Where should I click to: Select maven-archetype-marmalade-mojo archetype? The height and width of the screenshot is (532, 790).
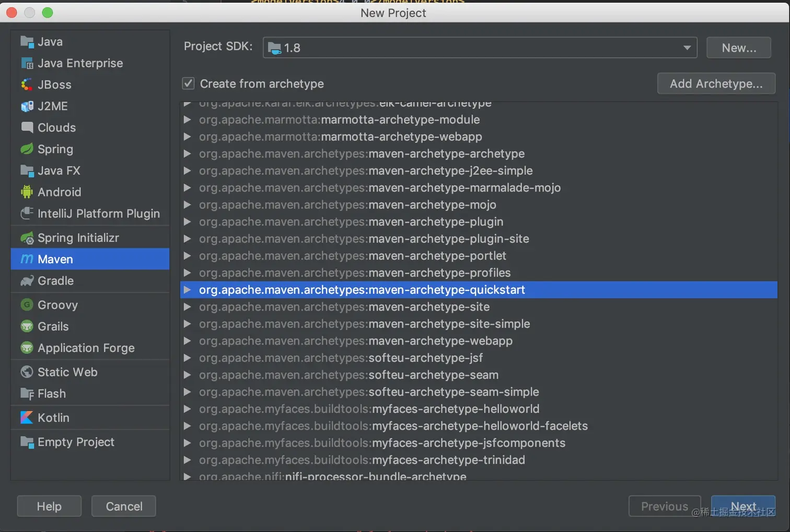click(x=479, y=187)
